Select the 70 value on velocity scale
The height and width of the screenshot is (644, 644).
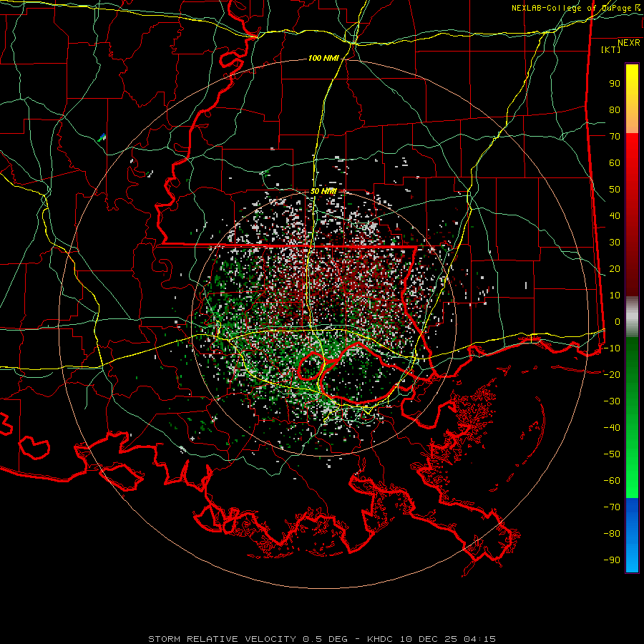[x=615, y=137]
